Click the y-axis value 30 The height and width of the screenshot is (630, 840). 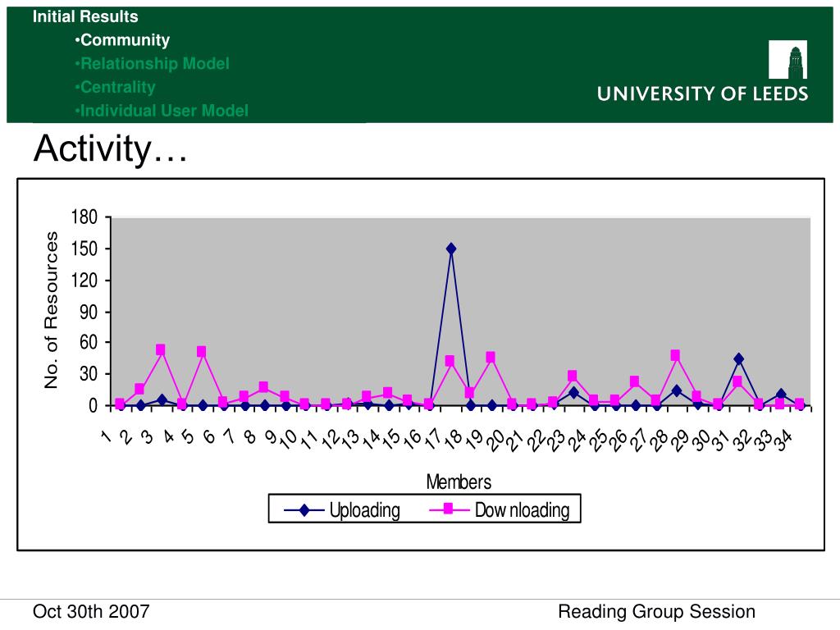click(89, 374)
